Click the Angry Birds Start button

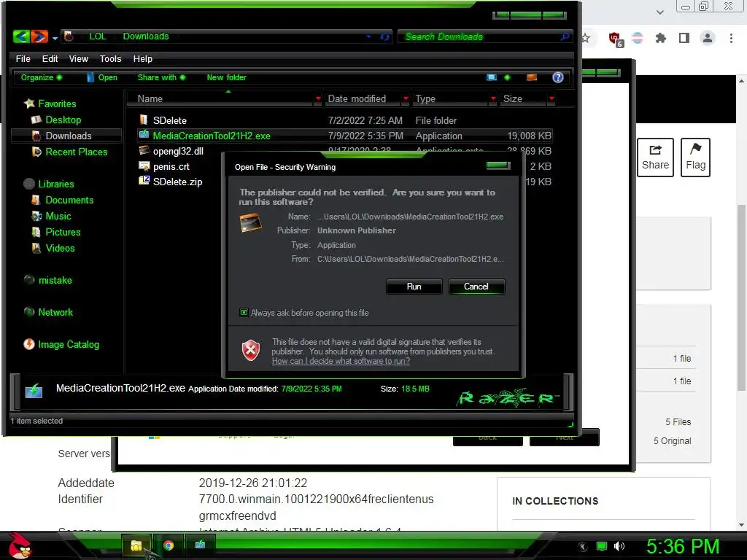[19, 545]
